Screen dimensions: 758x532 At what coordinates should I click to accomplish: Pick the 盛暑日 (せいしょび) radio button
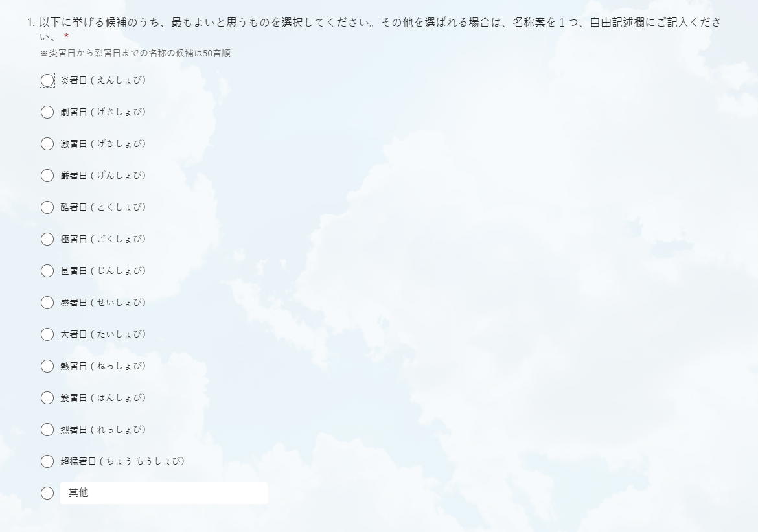47,303
